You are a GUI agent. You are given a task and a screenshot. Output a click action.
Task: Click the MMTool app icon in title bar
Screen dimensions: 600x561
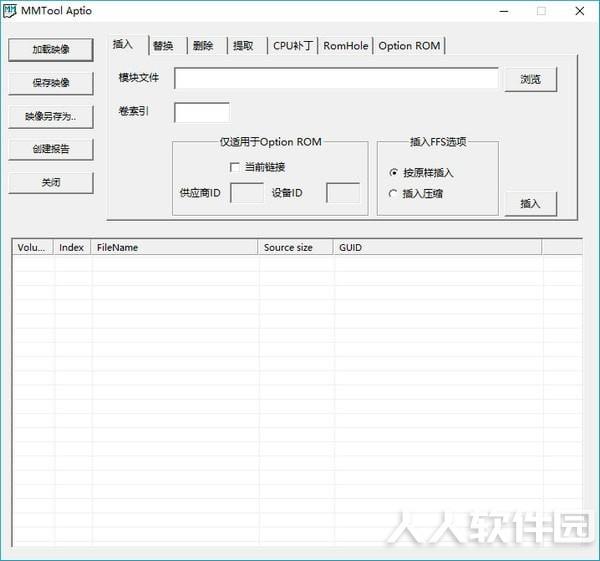(10, 11)
